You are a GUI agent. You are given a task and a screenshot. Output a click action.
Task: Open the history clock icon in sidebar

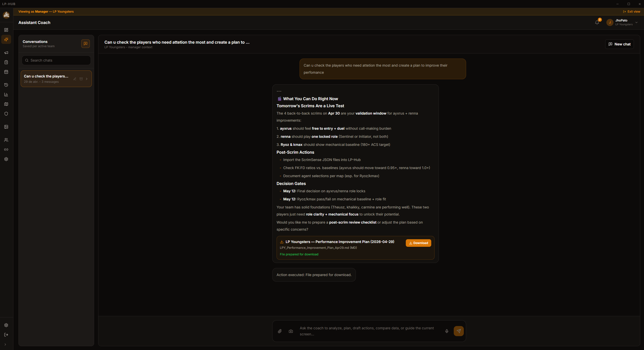(x=6, y=85)
